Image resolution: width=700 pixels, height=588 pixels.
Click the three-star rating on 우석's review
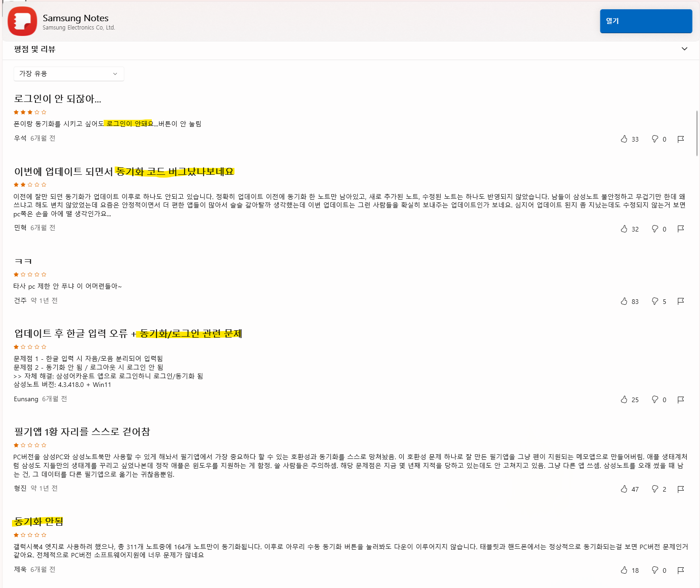[30, 112]
